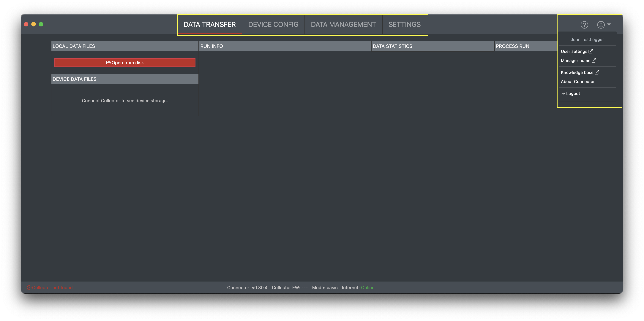This screenshot has height=321, width=644.
Task: Go to the Settings tab
Action: tap(404, 24)
